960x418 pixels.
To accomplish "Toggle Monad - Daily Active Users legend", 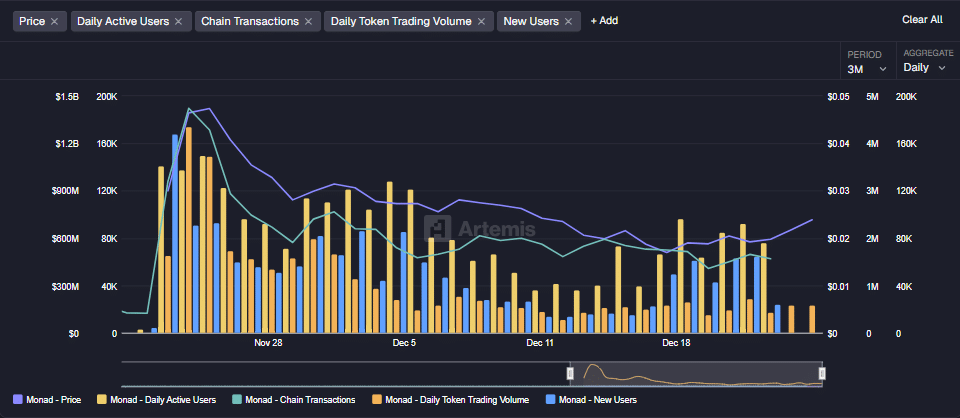I will tap(157, 400).
